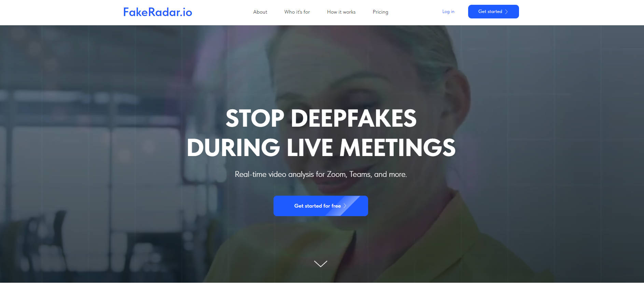This screenshot has width=644, height=308.
Task: Open the About menu item
Action: [260, 12]
